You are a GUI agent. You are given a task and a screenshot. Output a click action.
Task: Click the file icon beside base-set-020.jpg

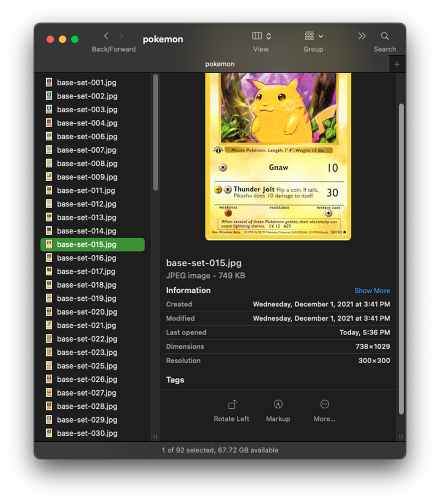49,312
